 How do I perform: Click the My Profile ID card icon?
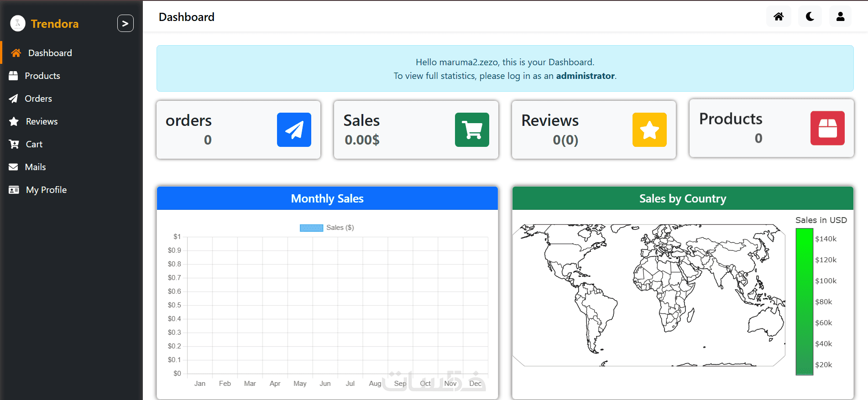point(14,190)
